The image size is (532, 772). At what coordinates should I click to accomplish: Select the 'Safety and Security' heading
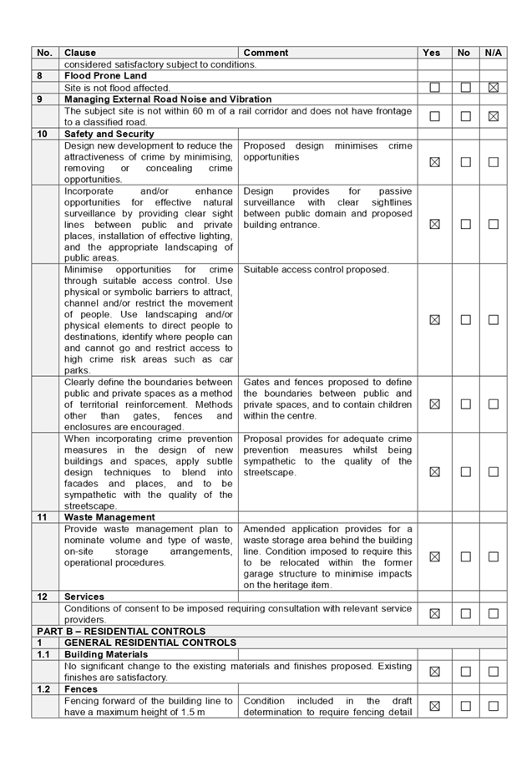109,134
